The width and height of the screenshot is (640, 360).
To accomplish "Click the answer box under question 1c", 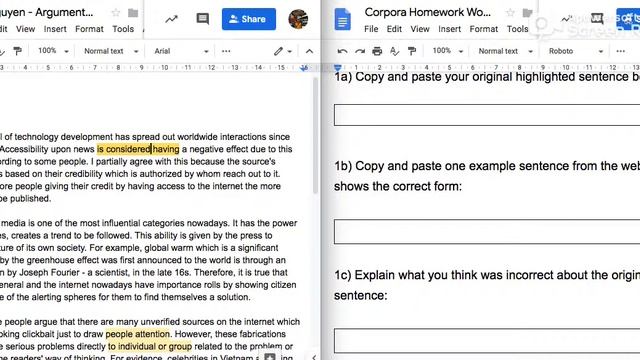I will (487, 340).
